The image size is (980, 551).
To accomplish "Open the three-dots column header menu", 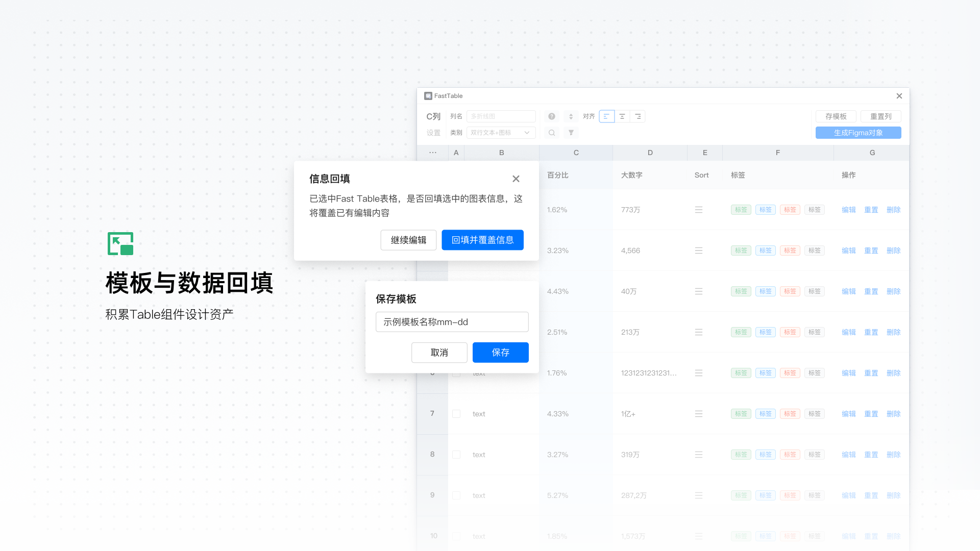I will coord(433,153).
